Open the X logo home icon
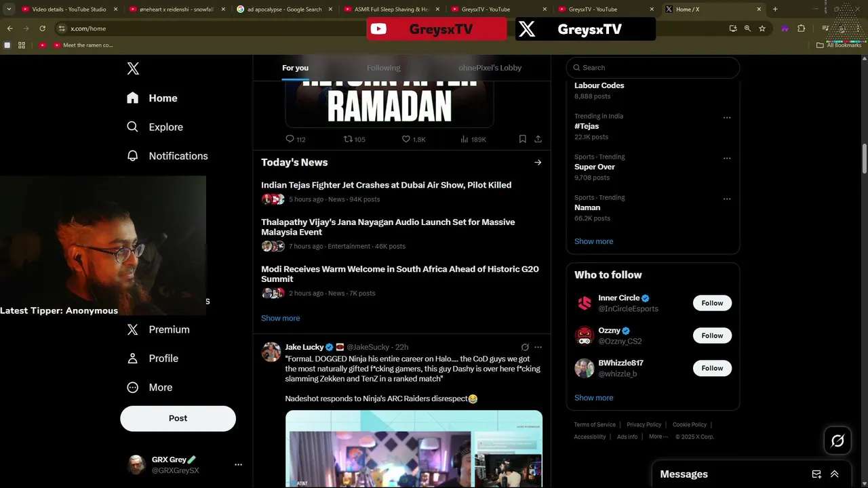Image resolution: width=868 pixels, height=488 pixels. coord(133,68)
